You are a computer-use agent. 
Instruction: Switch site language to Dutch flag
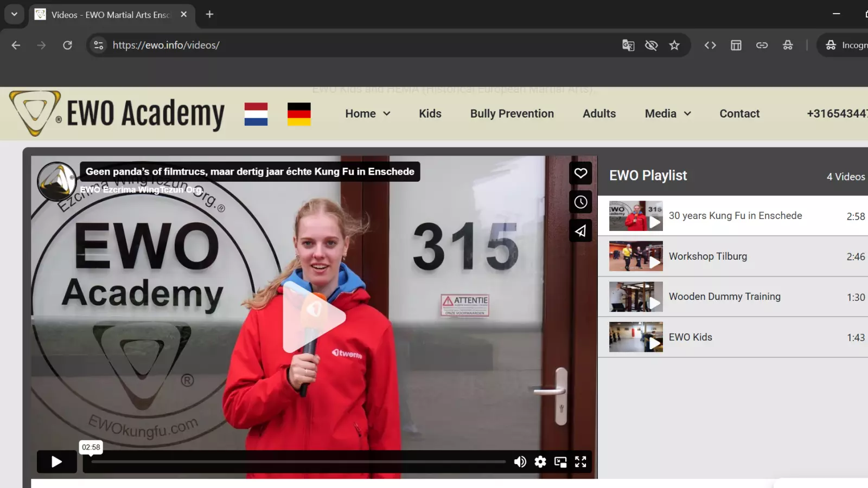coord(256,113)
